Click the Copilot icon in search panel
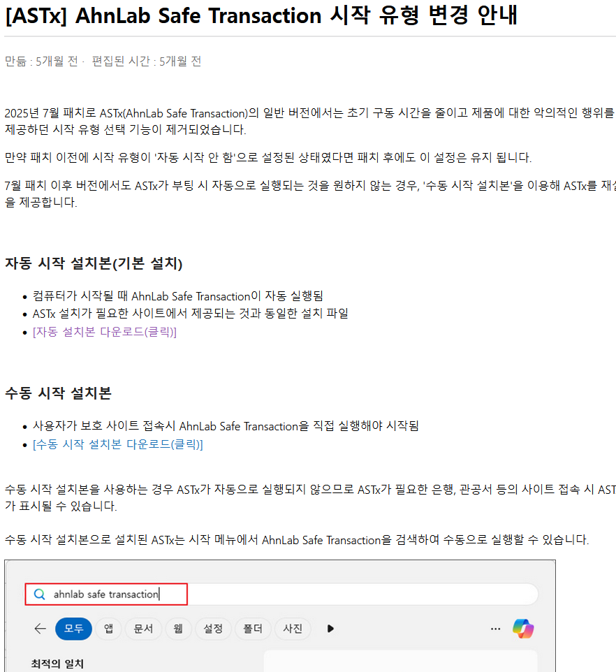The image size is (616, 672). click(523, 629)
